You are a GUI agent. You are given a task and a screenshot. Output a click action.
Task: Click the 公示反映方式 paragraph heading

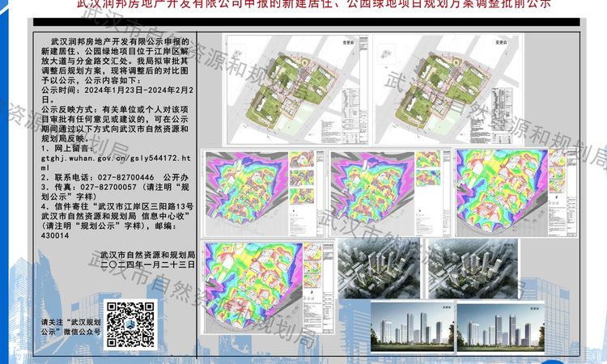pyautogui.click(x=69, y=109)
